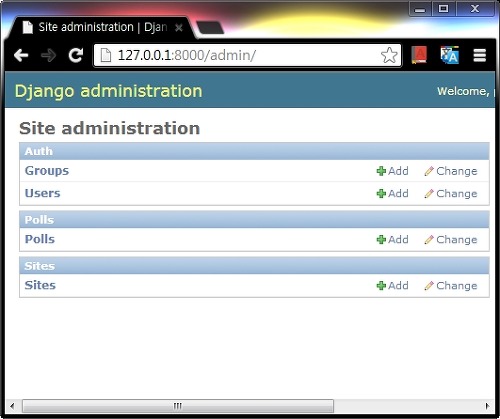Open the red book extension icon
Screen dimensions: 500x419
419,55
